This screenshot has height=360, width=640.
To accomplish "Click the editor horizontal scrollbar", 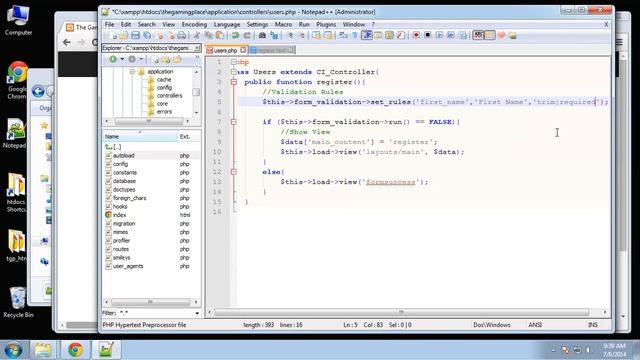I will [x=401, y=312].
